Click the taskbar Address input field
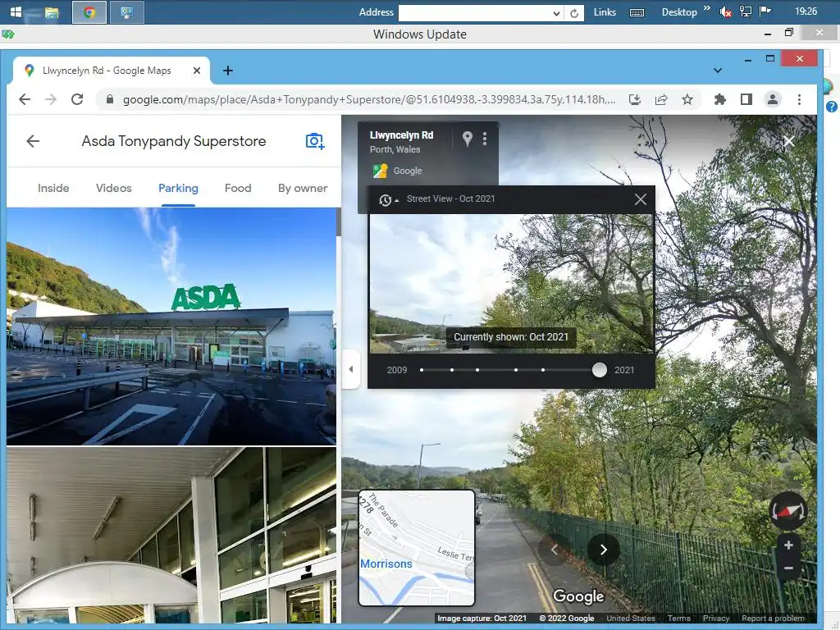The width and height of the screenshot is (840, 630). tap(475, 12)
